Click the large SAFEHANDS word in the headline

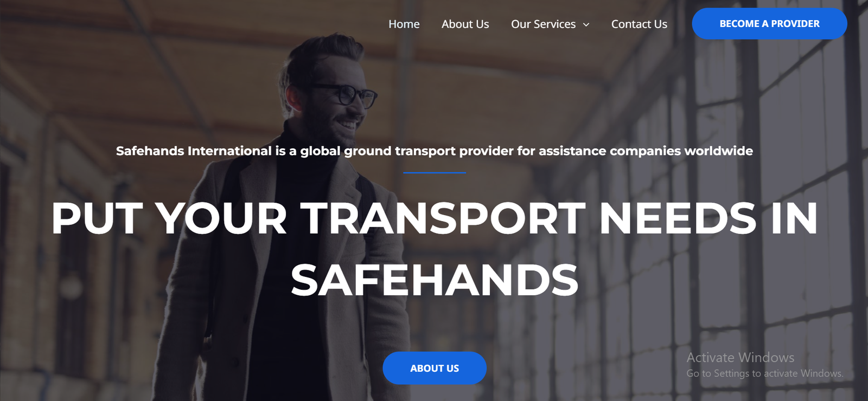435,280
